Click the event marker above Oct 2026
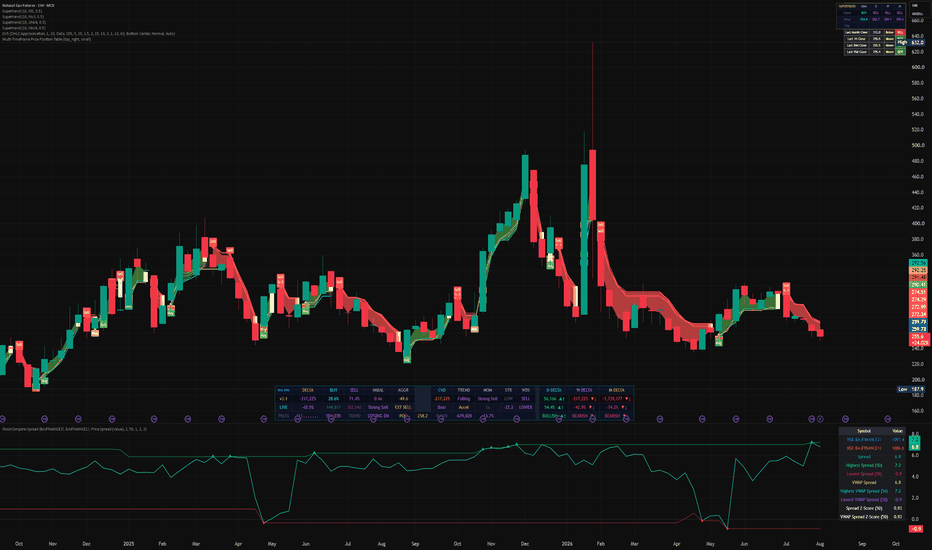 coord(887,419)
